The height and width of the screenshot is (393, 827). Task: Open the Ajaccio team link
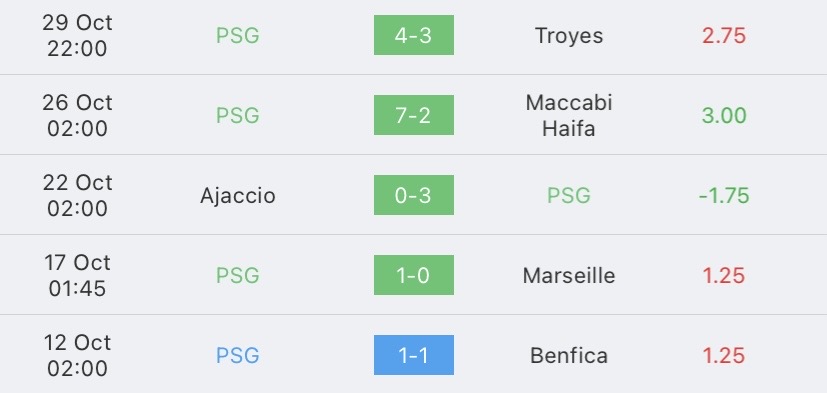[237, 196]
